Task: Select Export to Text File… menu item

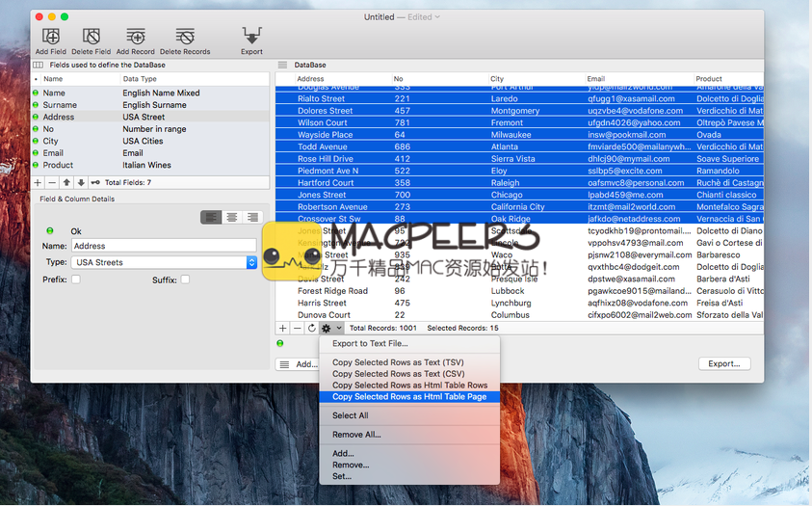Action: pos(370,343)
